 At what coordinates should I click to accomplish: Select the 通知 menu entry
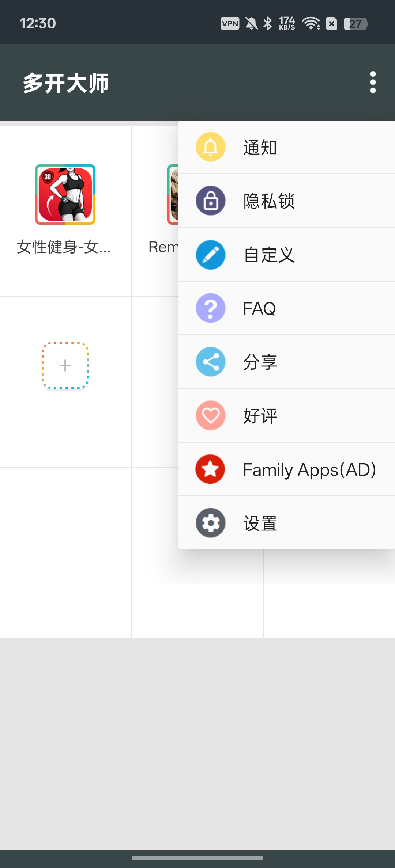click(x=287, y=147)
